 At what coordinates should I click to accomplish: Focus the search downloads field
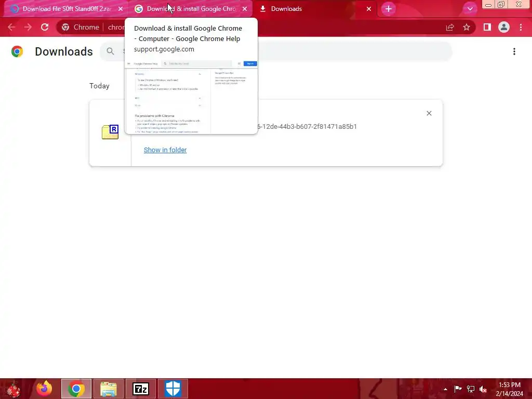276,51
